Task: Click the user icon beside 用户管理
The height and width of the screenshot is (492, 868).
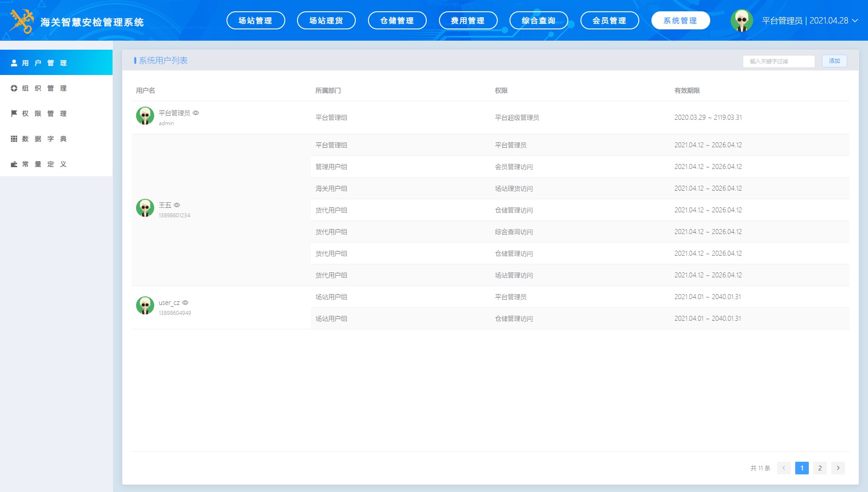Action: point(14,63)
